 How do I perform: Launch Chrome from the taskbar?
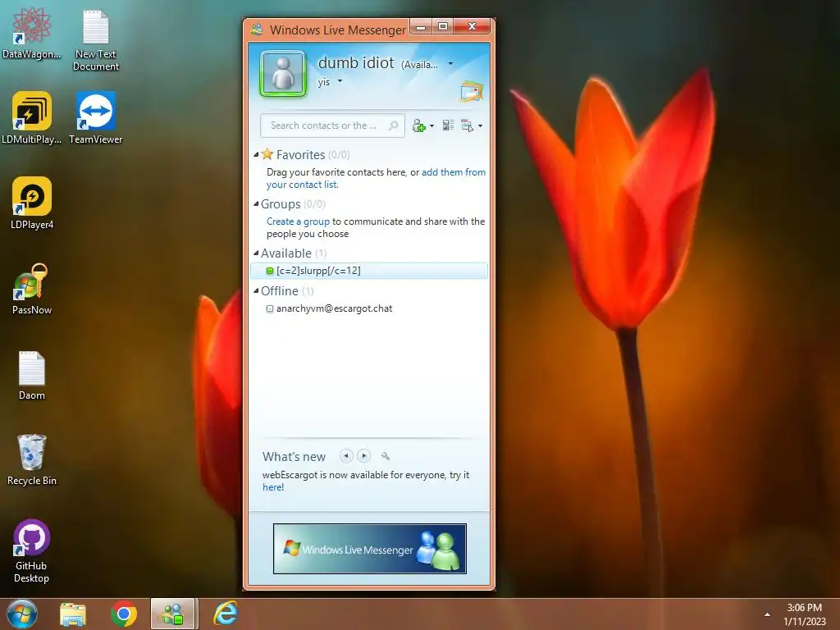tap(124, 614)
